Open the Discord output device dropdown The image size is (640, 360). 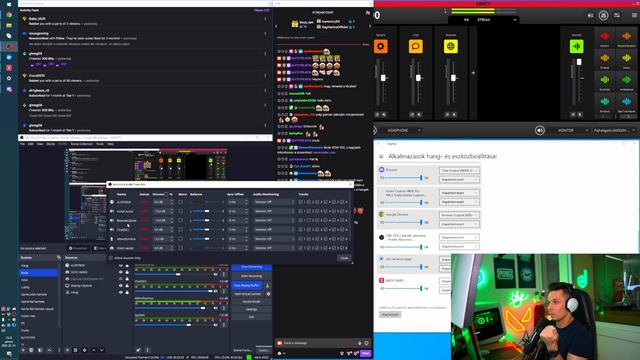[x=459, y=170]
